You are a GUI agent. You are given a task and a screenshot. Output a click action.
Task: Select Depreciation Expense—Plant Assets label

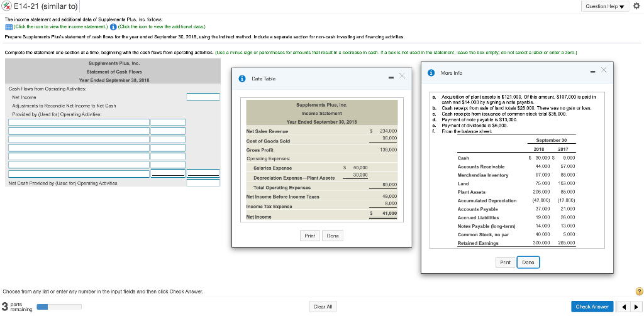(x=294, y=178)
